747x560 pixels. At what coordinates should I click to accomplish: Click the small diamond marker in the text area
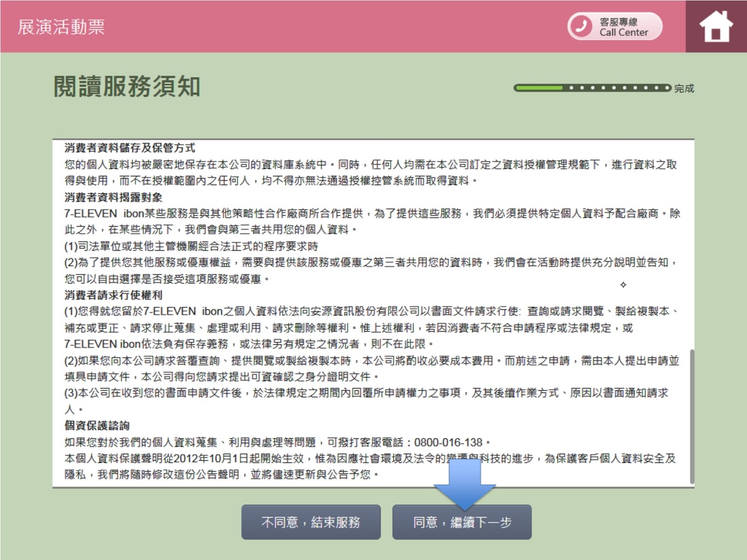623,284
